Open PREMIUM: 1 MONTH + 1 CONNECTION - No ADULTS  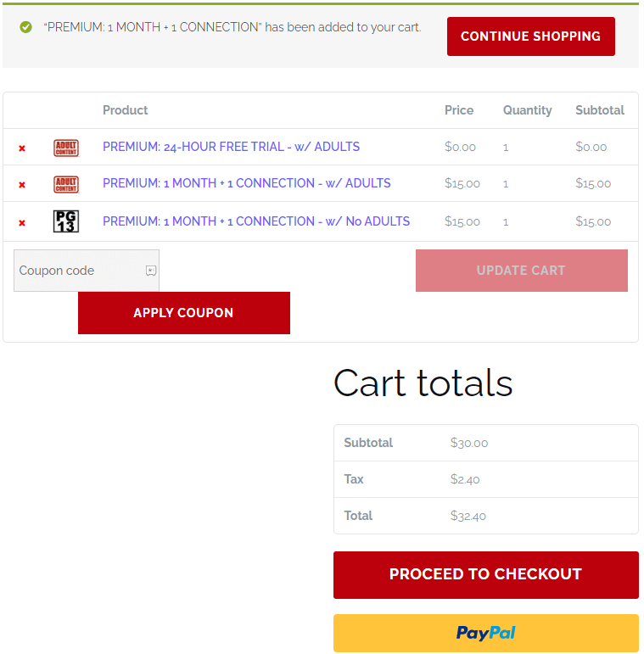[x=256, y=221]
